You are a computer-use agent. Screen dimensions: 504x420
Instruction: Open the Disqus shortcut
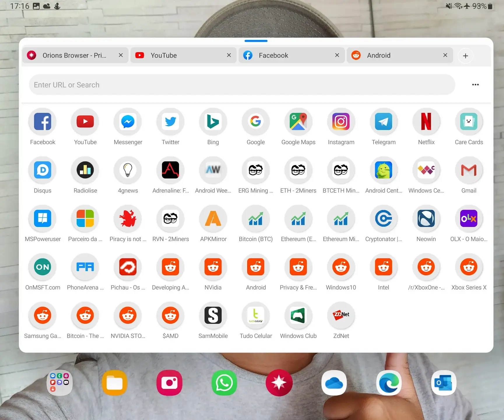(43, 170)
